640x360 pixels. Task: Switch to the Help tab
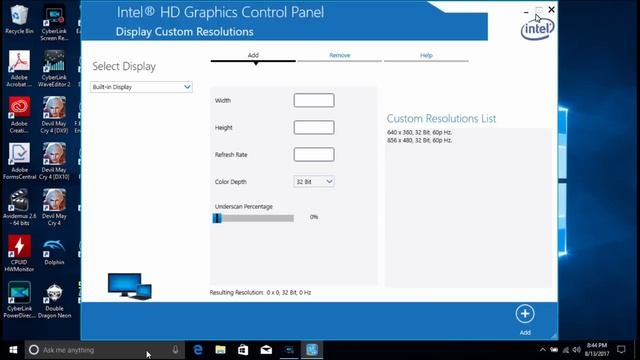tap(426, 56)
